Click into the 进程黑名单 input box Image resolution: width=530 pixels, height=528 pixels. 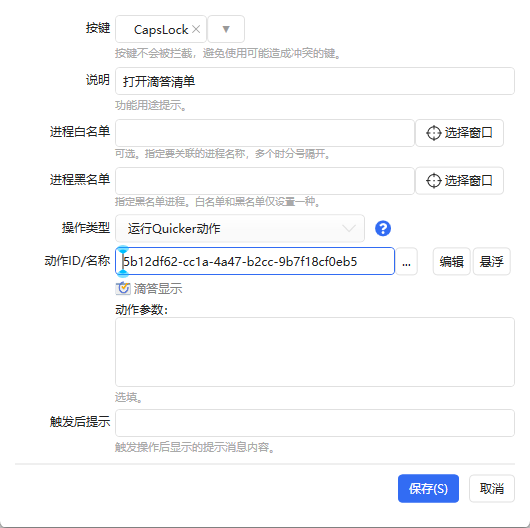pyautogui.click(x=265, y=181)
